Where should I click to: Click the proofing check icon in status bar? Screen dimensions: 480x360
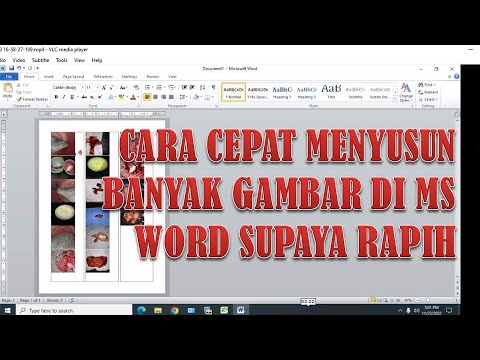71,300
